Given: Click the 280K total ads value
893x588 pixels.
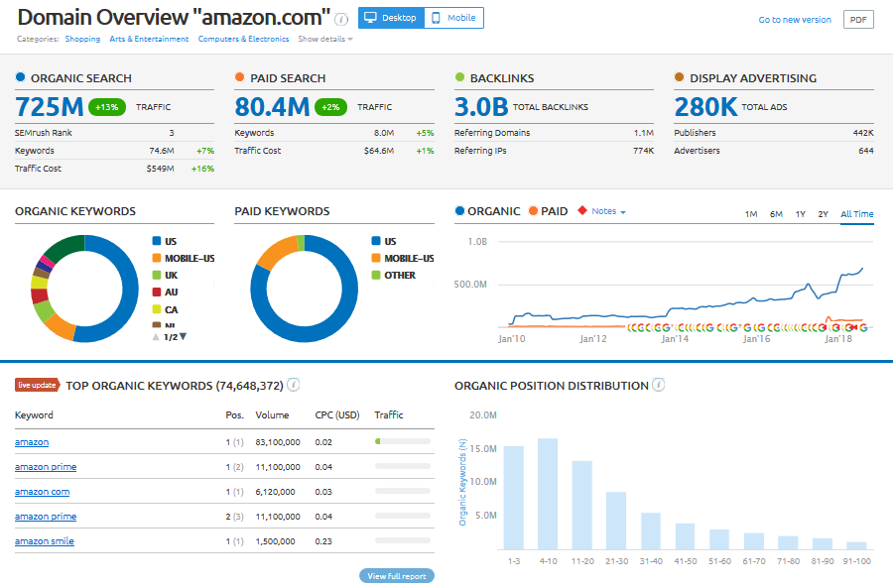Looking at the screenshot, I should pyautogui.click(x=705, y=106).
